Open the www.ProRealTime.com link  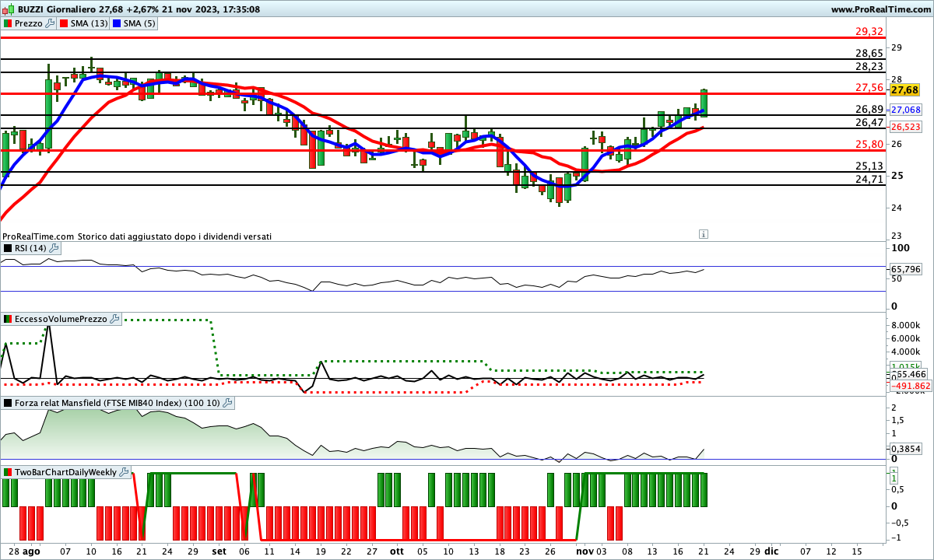coord(880,9)
